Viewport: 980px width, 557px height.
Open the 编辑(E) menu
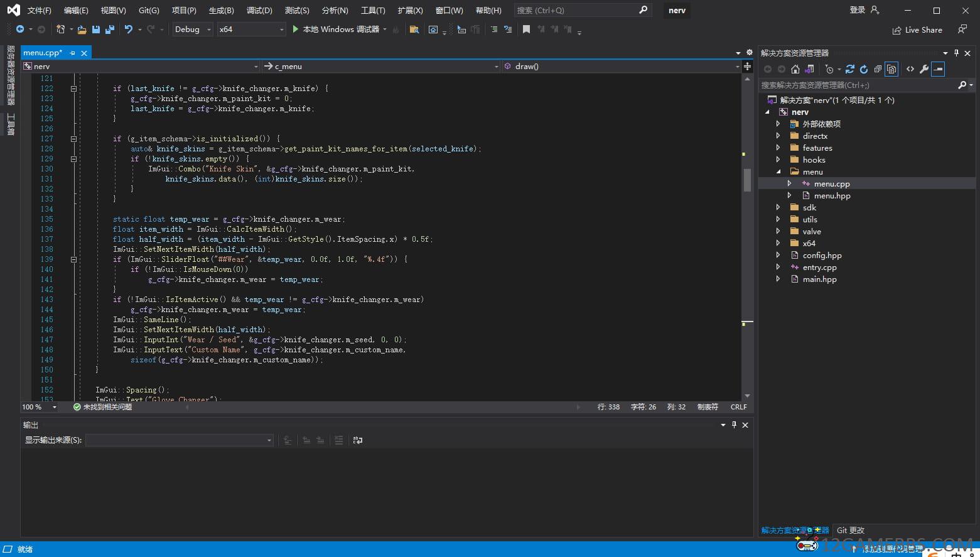coord(76,11)
